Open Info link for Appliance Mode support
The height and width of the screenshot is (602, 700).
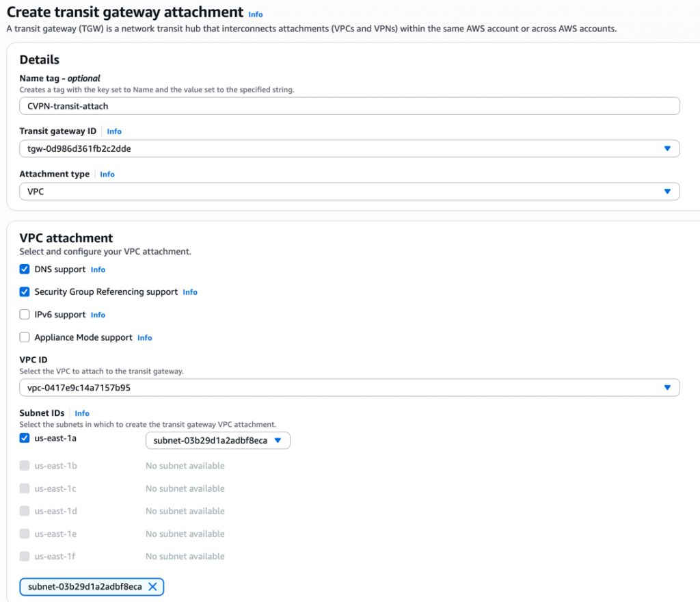coord(144,338)
